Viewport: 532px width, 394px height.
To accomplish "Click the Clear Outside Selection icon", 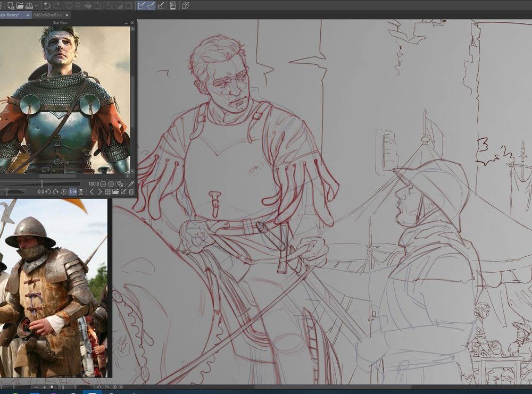I will (x=78, y=5).
